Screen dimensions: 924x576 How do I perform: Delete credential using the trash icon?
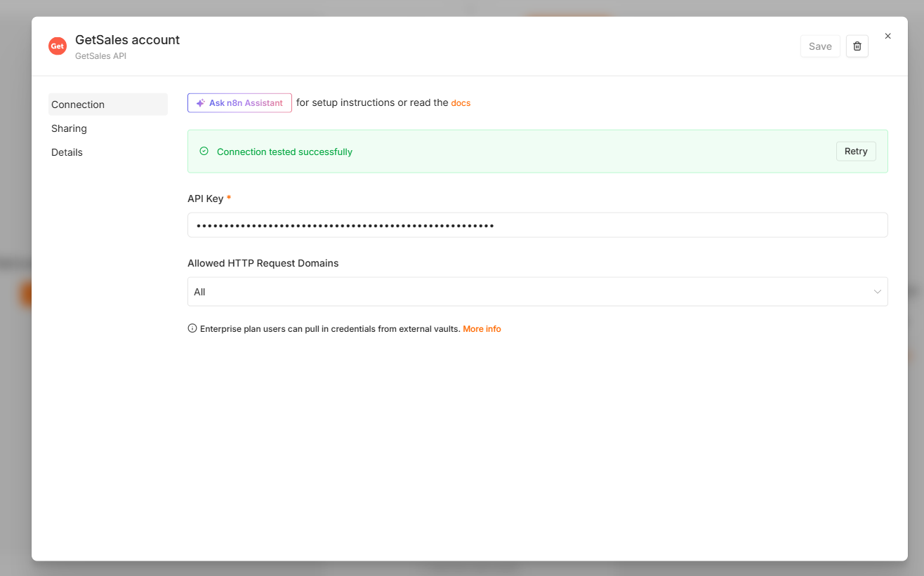[857, 46]
